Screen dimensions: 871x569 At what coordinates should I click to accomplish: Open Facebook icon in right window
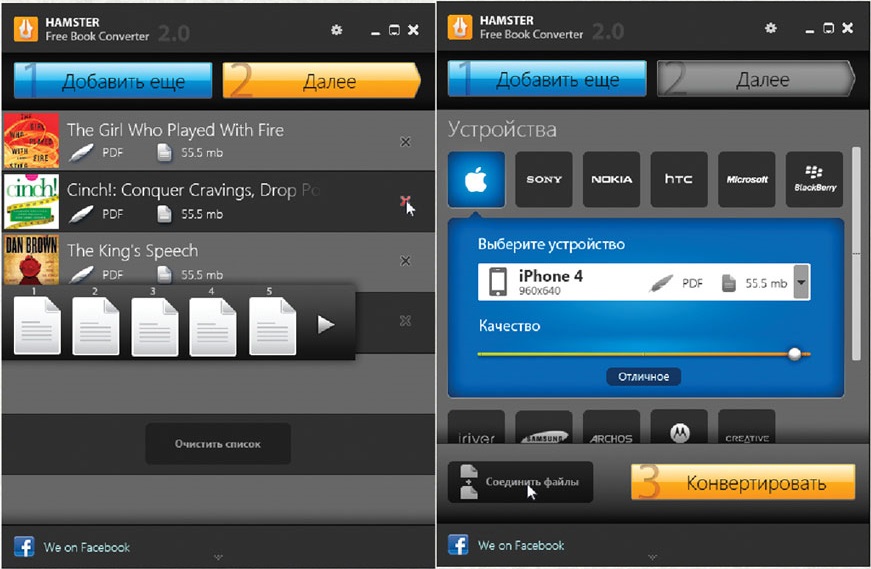458,545
